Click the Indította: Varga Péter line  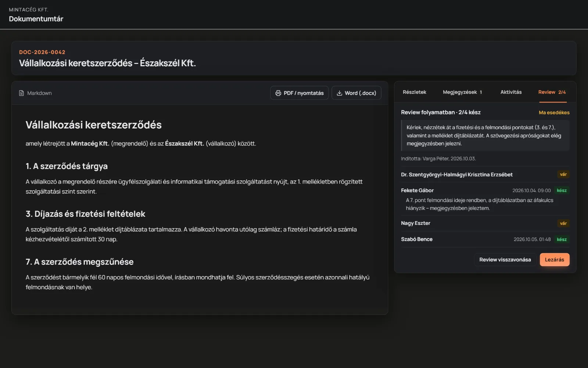(x=438, y=159)
